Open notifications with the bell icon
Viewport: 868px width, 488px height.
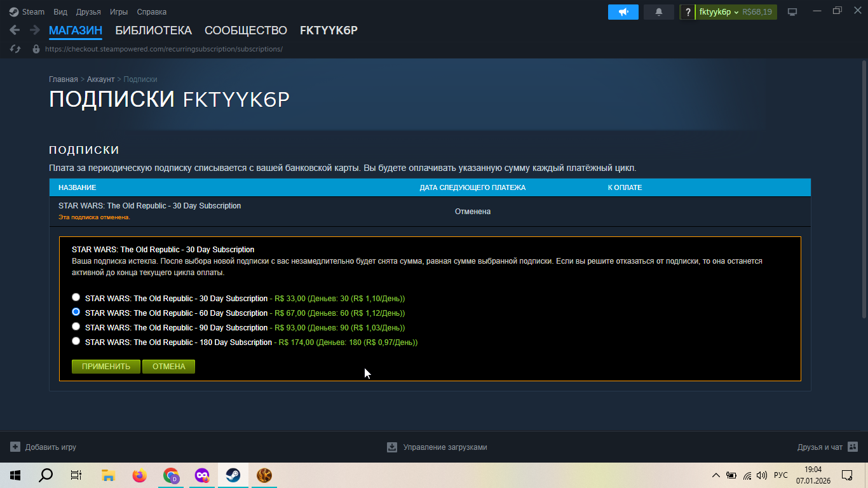(659, 12)
